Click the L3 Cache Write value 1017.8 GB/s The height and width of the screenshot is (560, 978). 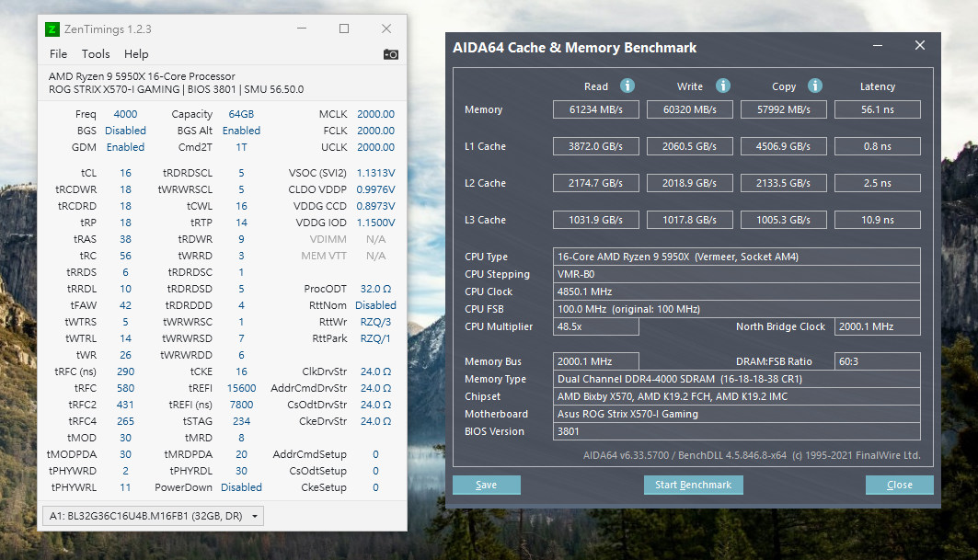pos(690,220)
